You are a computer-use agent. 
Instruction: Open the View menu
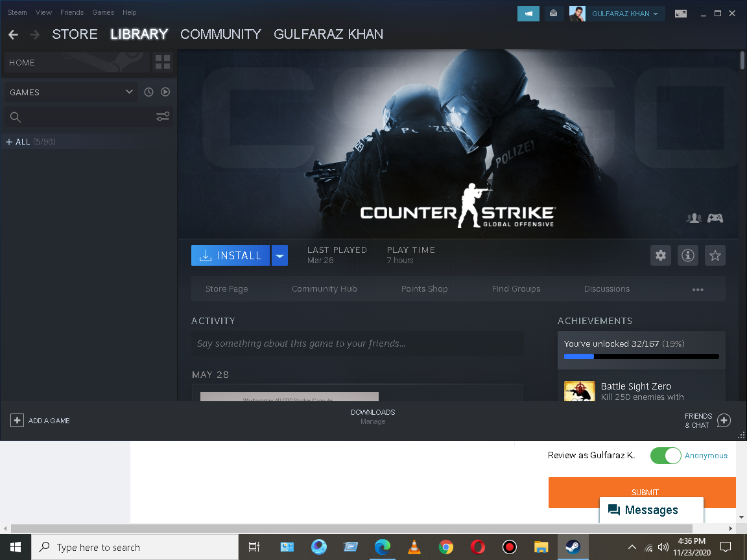[x=44, y=12]
